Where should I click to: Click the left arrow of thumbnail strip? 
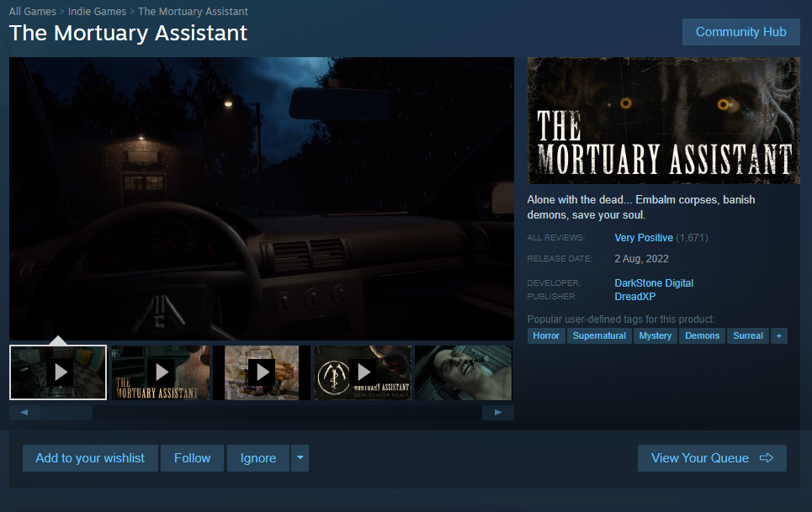(x=24, y=413)
